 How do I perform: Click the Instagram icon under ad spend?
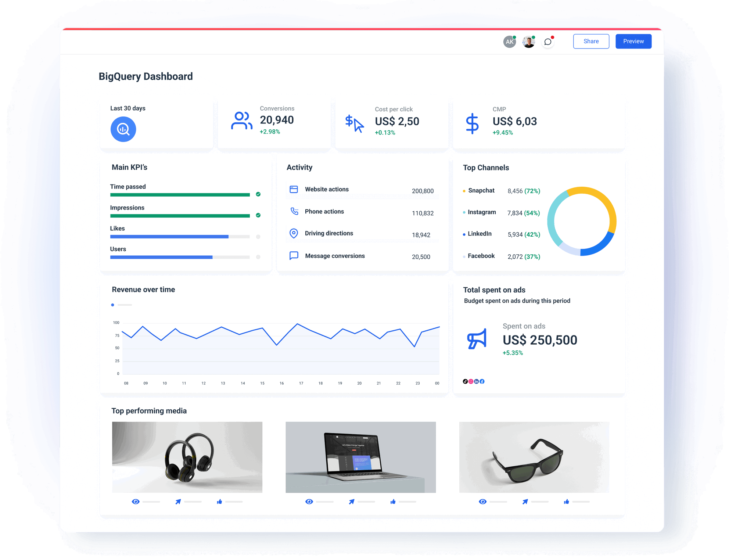[471, 381]
